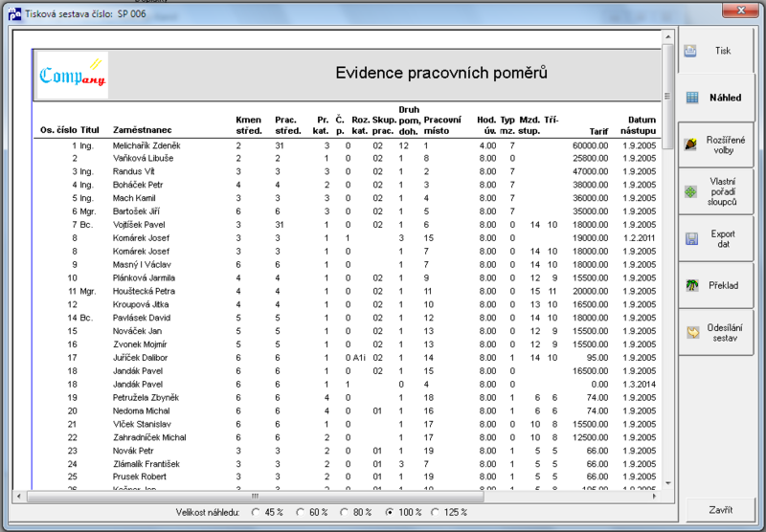Click employee name Prusek Robert
Screen dimensions: 766x532
point(139,477)
